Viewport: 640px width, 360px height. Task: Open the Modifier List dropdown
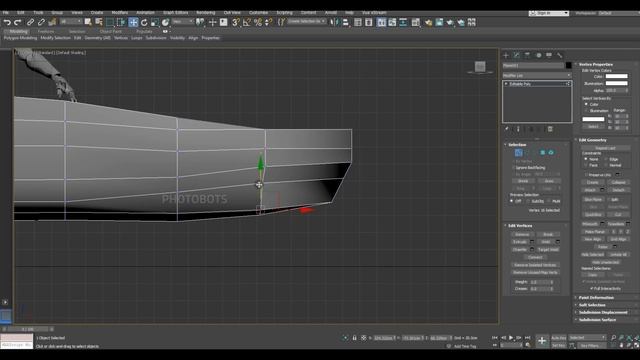pyautogui.click(x=537, y=76)
